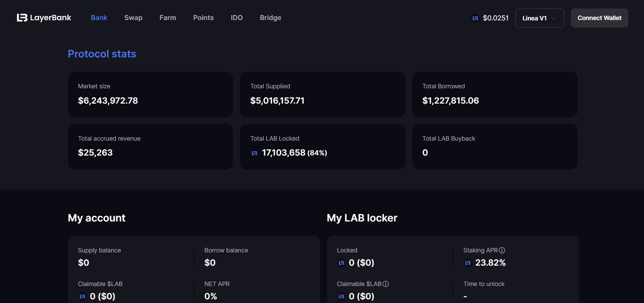Viewport: 644px width, 303px height.
Task: Navigate to the IDO tab
Action: pyautogui.click(x=237, y=18)
